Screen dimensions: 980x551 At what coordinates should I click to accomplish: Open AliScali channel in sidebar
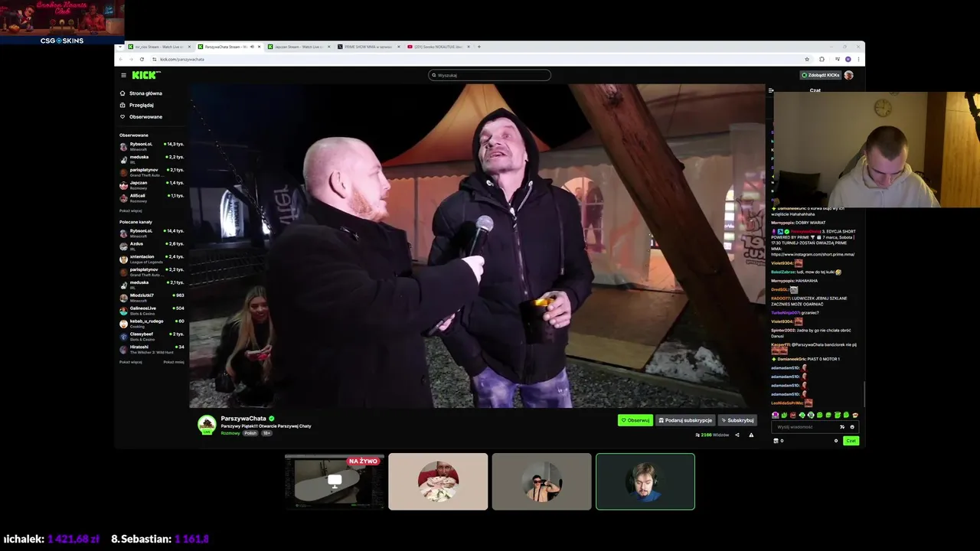pos(152,197)
